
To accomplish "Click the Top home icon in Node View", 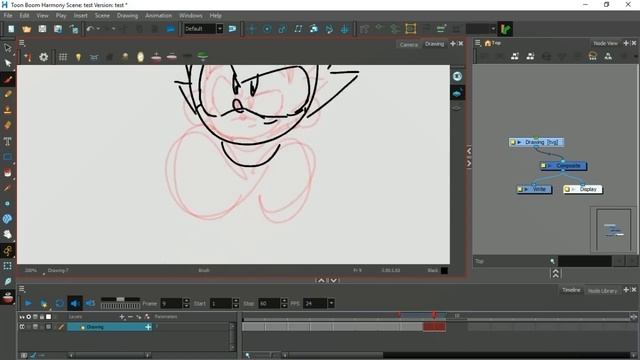I will tap(487, 43).
